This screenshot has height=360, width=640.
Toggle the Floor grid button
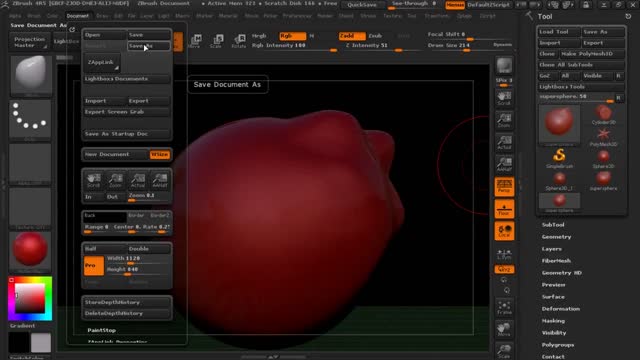(x=504, y=209)
